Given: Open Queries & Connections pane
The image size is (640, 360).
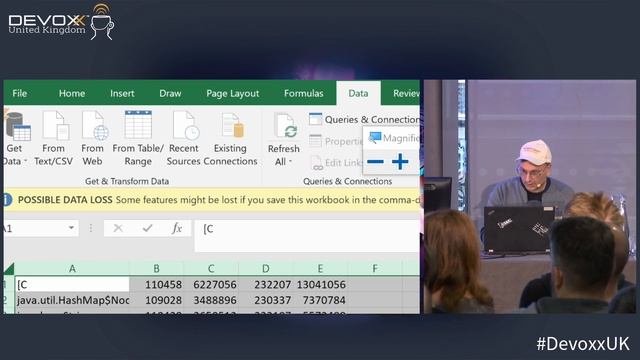Looking at the screenshot, I should click(x=364, y=120).
